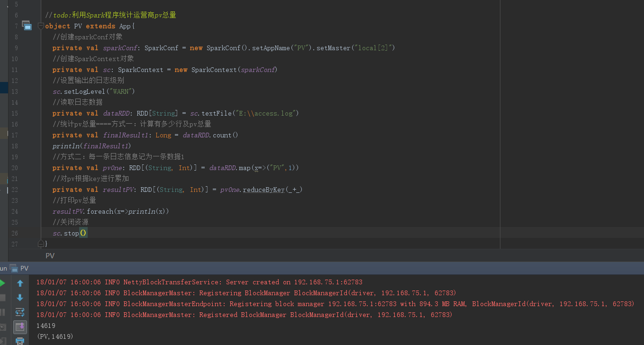The height and width of the screenshot is (345, 644).
Task: Toggle soft-wrap for console output
Action: (x=20, y=312)
